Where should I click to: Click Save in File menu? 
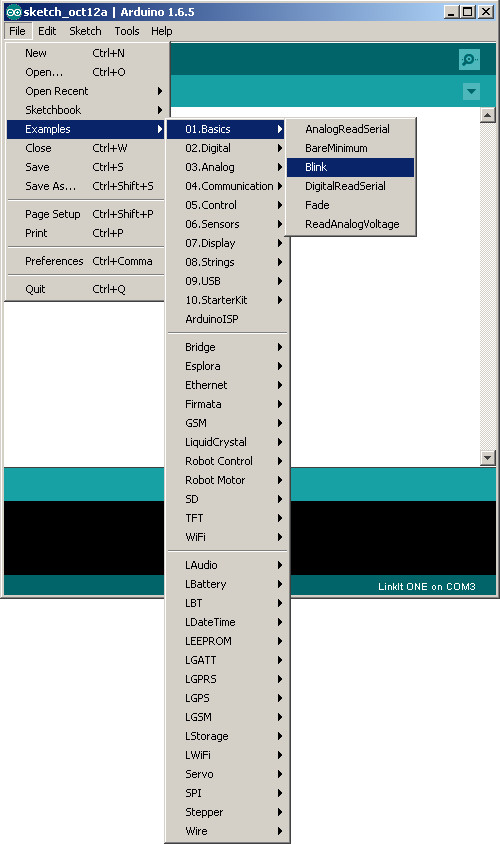(85, 167)
